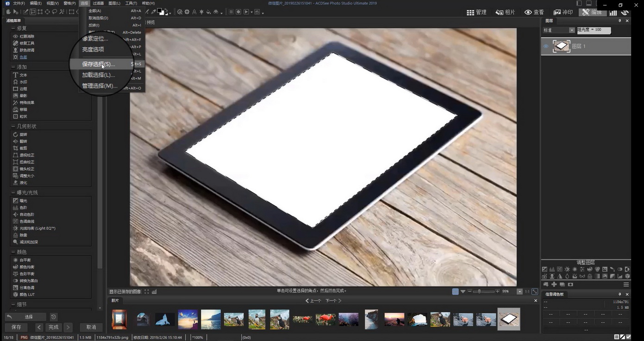Collapse the 细节 group

click(13, 305)
